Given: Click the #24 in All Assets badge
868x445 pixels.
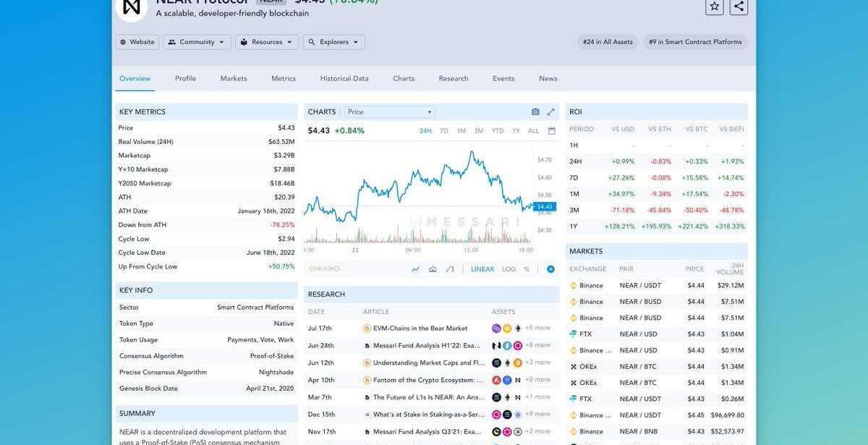Looking at the screenshot, I should pyautogui.click(x=608, y=42).
